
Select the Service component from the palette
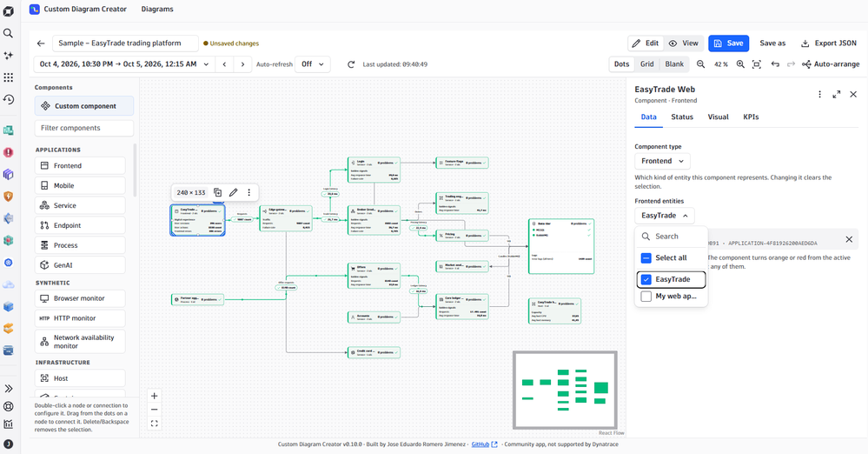(80, 205)
